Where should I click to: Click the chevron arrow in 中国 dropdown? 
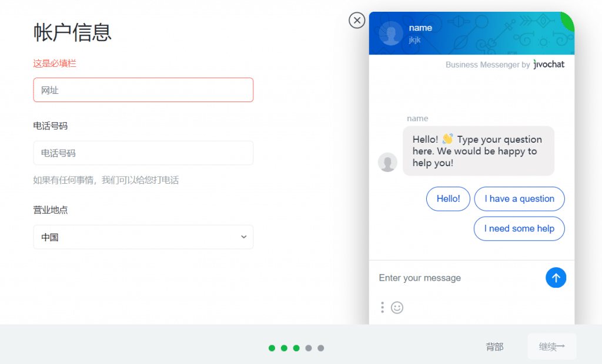click(x=243, y=237)
